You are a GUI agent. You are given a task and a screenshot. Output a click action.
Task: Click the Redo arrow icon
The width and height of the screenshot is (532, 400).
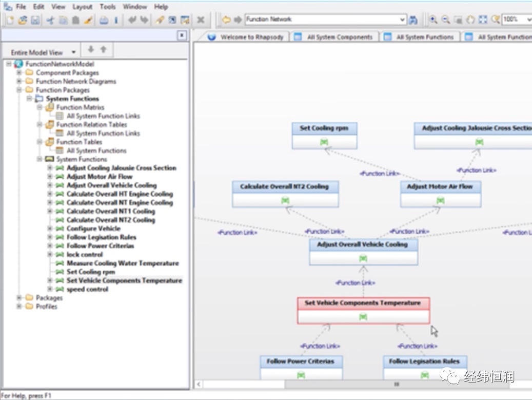pyautogui.click(x=145, y=20)
